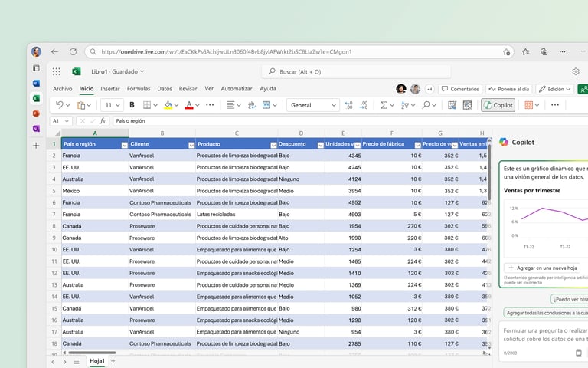Click the formula bar showing País o región
Viewport: 588px width, 368px height.
[x=350, y=121]
